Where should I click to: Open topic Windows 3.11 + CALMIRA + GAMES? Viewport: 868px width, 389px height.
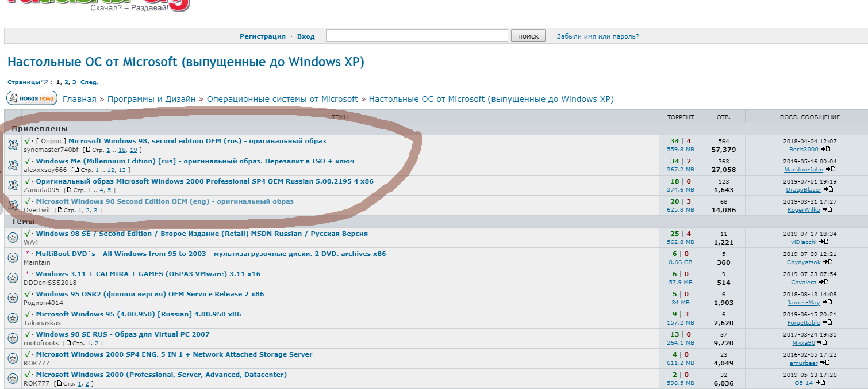coord(148,274)
